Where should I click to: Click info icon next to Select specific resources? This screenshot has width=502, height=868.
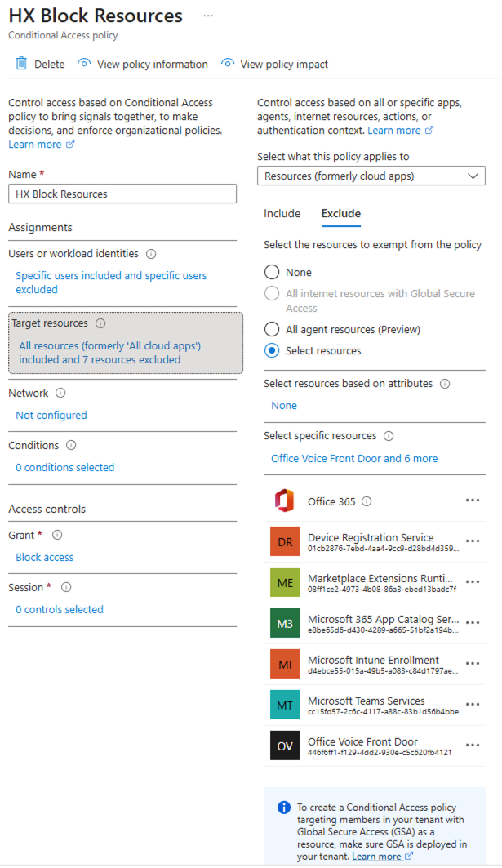[389, 436]
